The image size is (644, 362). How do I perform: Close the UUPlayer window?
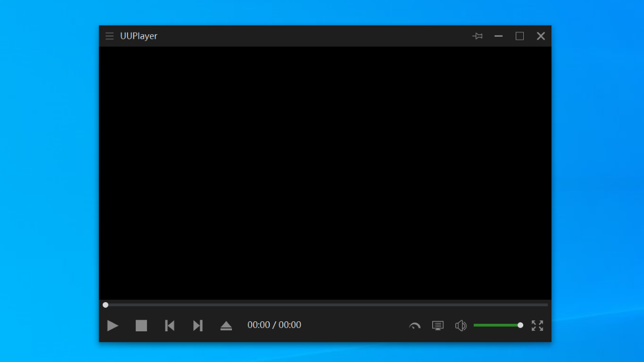point(541,36)
